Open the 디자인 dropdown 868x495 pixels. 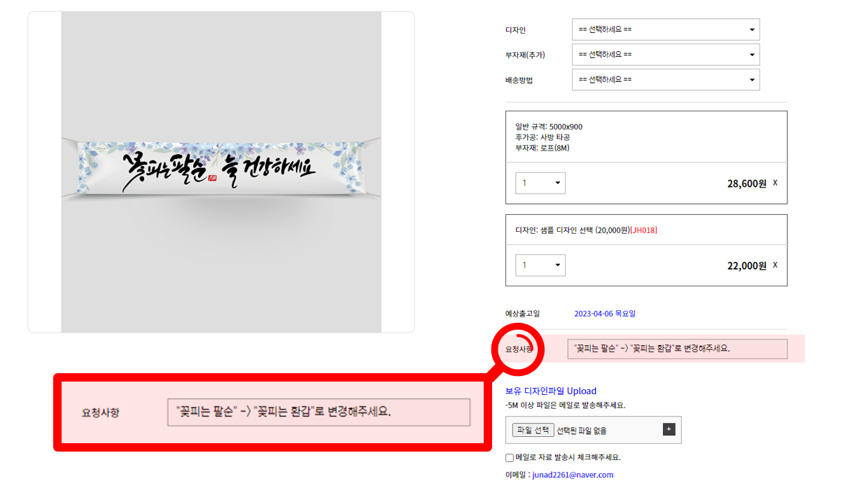(x=666, y=30)
